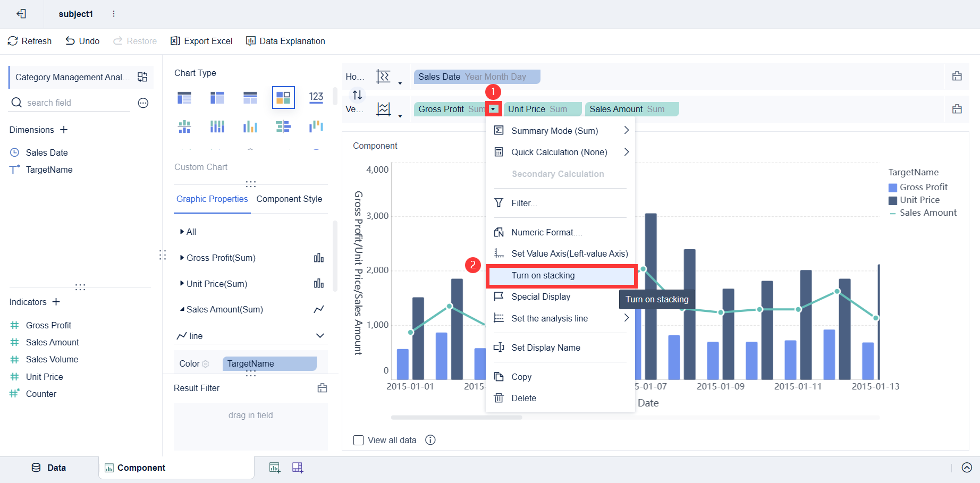This screenshot has width=980, height=483.
Task: Select the KPI indicator card chart type
Action: (316, 97)
